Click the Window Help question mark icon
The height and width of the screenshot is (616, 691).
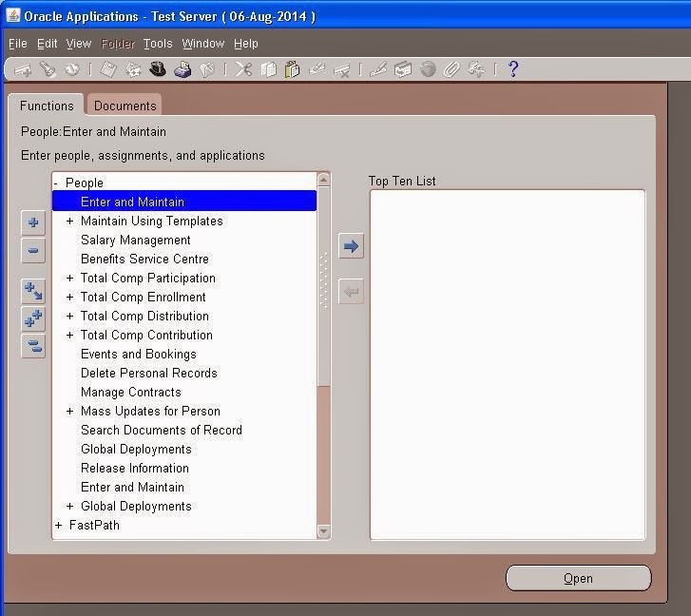pos(513,69)
